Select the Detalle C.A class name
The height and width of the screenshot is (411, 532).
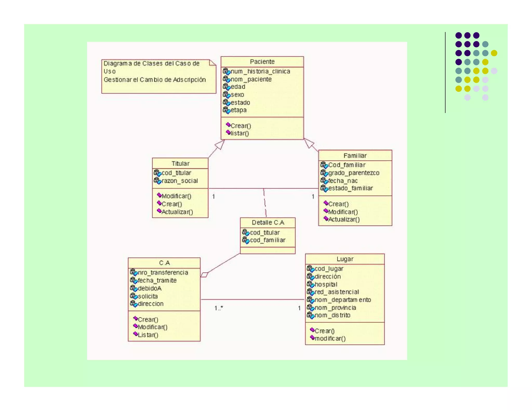(268, 223)
